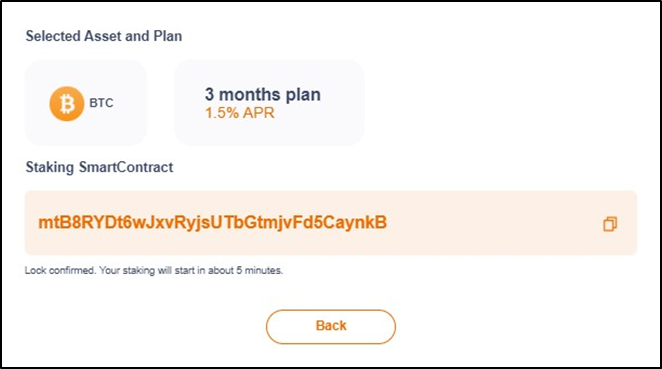The width and height of the screenshot is (662, 369).
Task: Copy the staking contract address with the copy icon
Action: (610, 224)
